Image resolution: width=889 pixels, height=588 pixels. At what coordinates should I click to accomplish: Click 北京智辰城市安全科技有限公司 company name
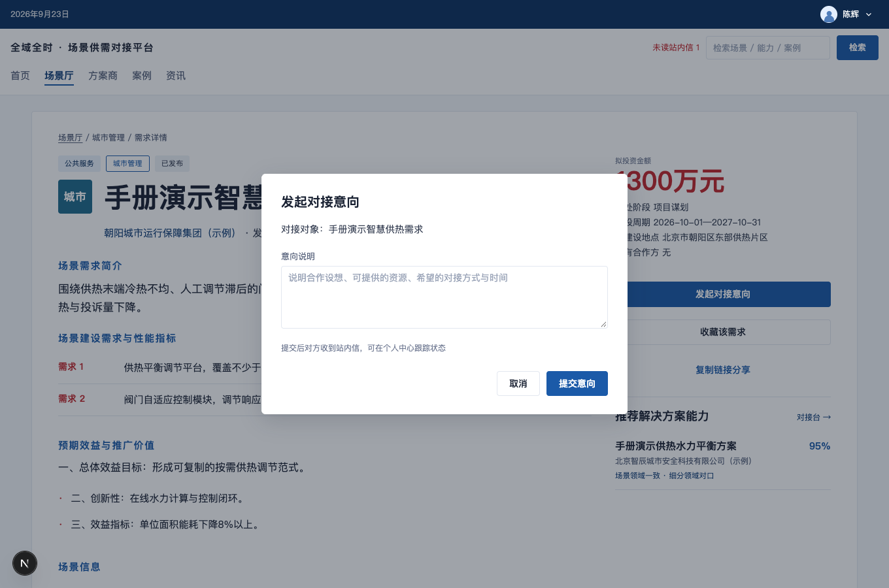point(683,461)
